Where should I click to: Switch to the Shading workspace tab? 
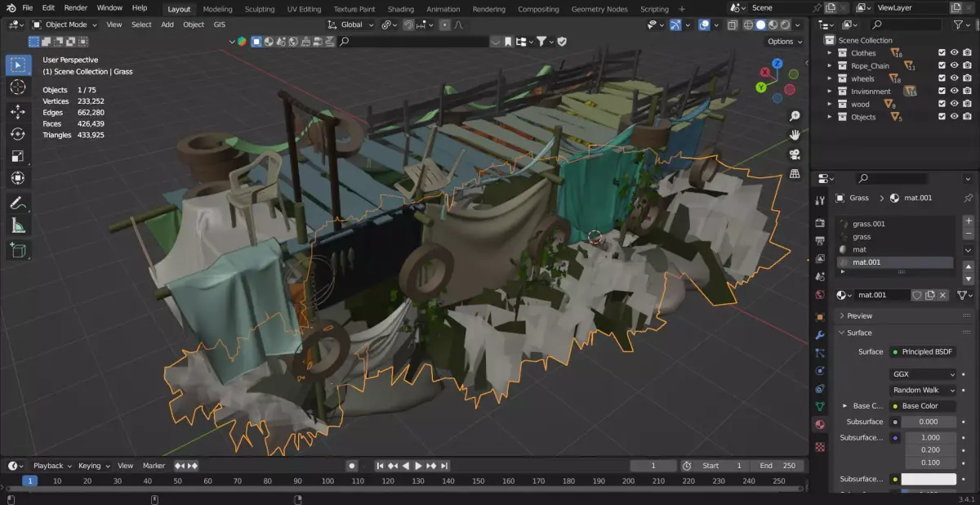coord(400,9)
